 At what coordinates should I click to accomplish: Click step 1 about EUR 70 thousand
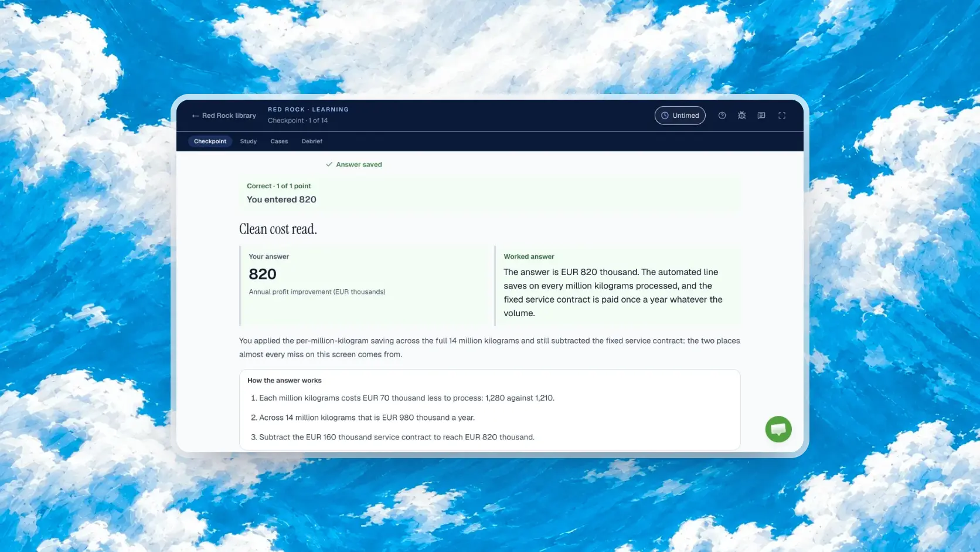[x=403, y=398]
